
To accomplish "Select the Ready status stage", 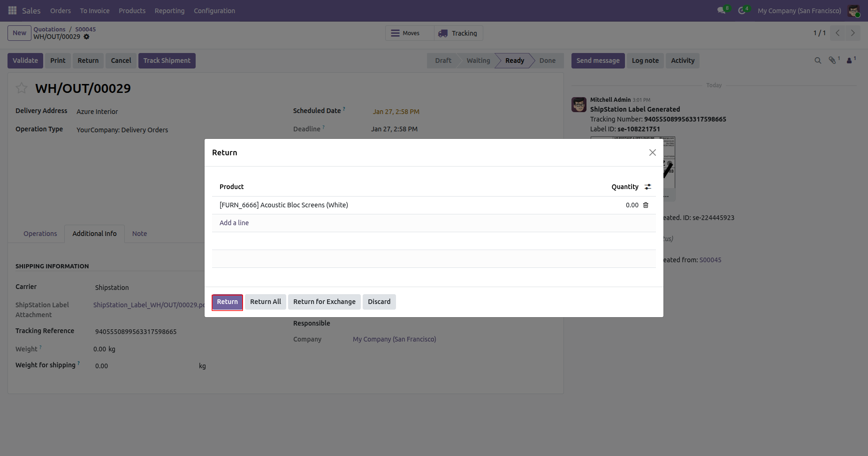I will tap(515, 61).
